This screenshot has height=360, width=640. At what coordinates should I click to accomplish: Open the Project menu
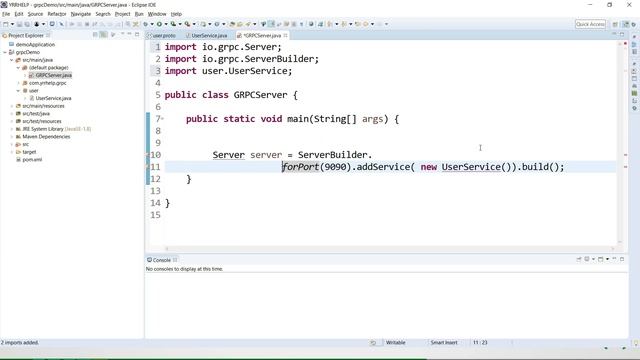click(x=122, y=14)
